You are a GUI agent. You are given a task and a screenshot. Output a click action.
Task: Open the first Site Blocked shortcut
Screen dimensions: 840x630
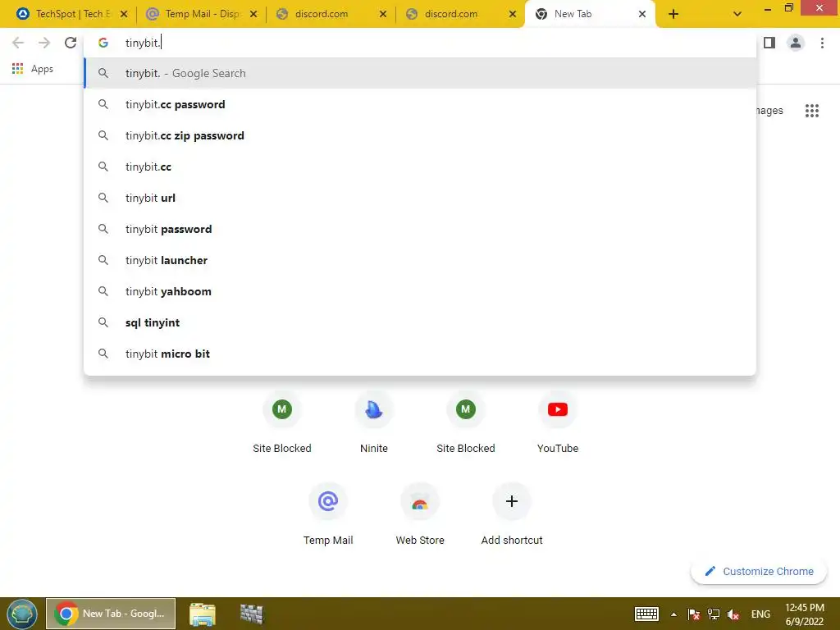tap(282, 422)
